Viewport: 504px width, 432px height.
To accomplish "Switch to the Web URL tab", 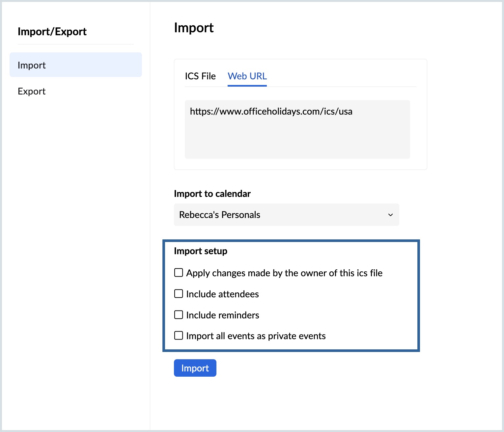I will click(247, 76).
